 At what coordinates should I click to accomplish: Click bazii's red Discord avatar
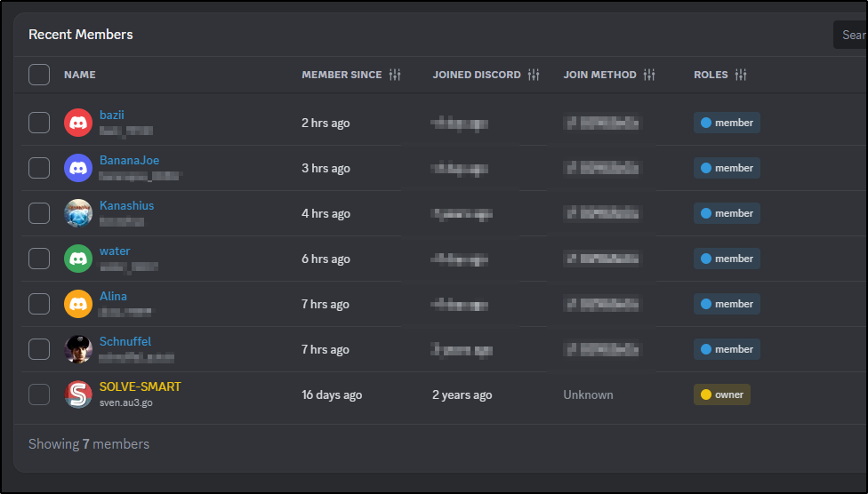tap(78, 123)
